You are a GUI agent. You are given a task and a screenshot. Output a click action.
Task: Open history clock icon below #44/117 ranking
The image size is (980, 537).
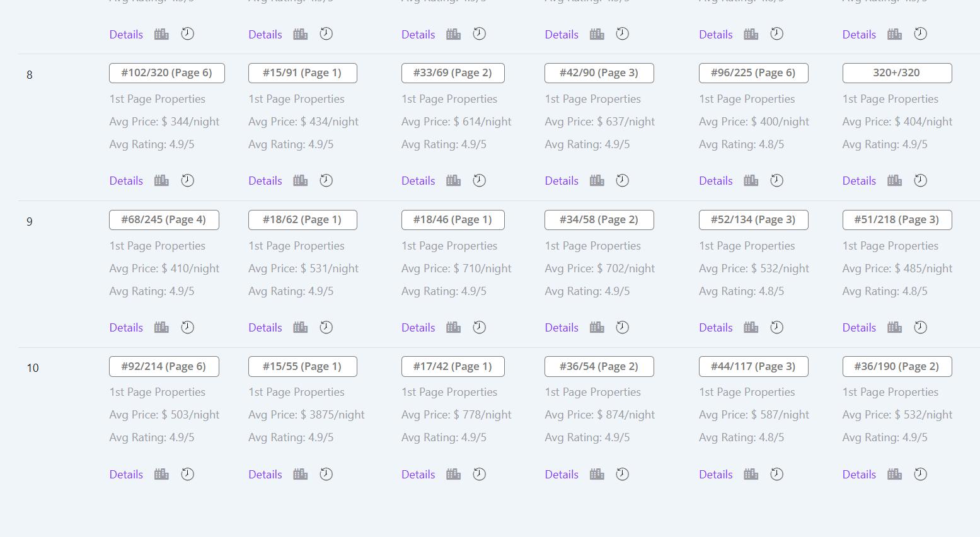pos(776,474)
